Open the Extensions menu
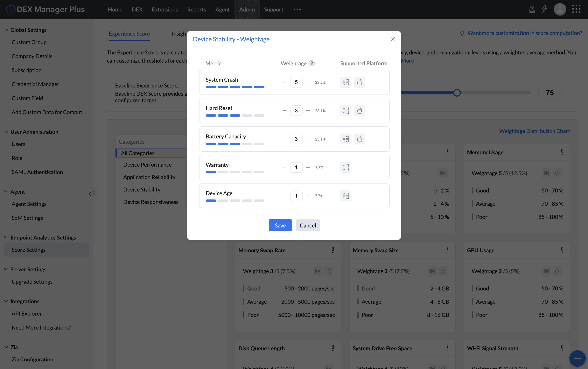 [165, 9]
